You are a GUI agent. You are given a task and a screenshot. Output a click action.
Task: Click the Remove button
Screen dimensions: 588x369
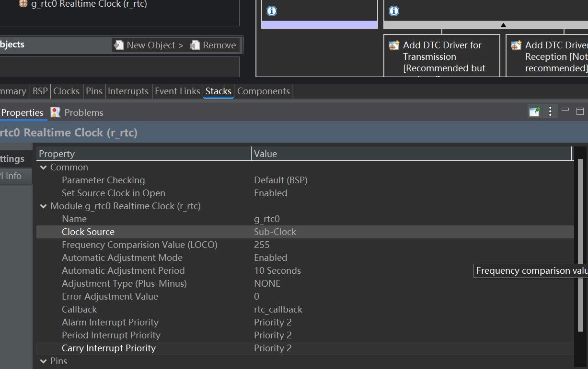click(x=213, y=45)
